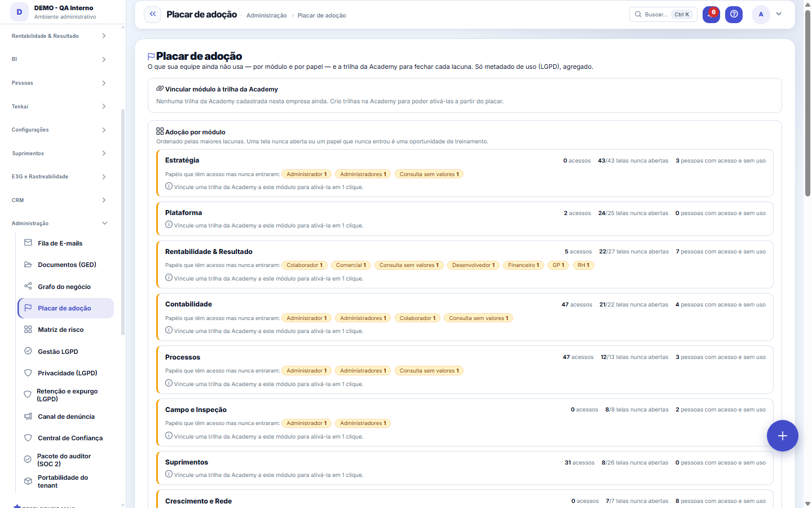Click the Contabilidade module title
Image resolution: width=812 pixels, height=508 pixels.
click(x=188, y=304)
